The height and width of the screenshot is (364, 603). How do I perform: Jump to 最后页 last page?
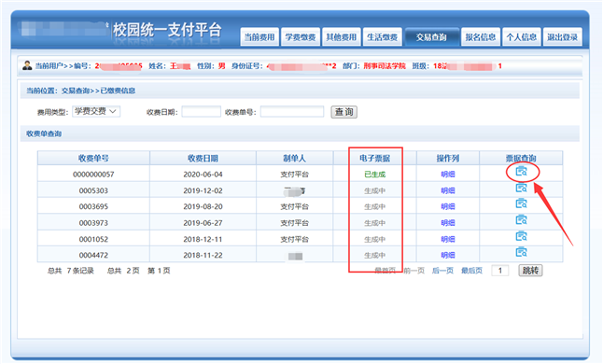[x=472, y=271]
